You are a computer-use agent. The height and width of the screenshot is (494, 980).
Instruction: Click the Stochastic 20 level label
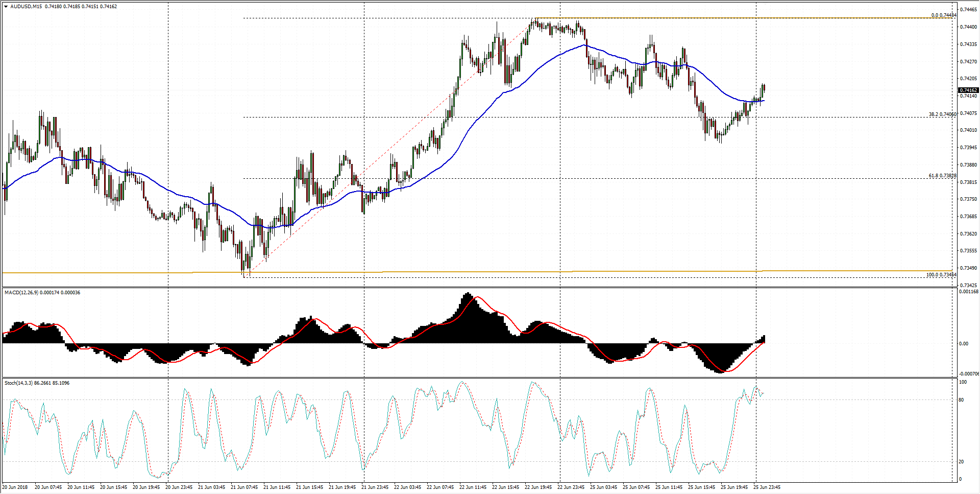pyautogui.click(x=961, y=462)
